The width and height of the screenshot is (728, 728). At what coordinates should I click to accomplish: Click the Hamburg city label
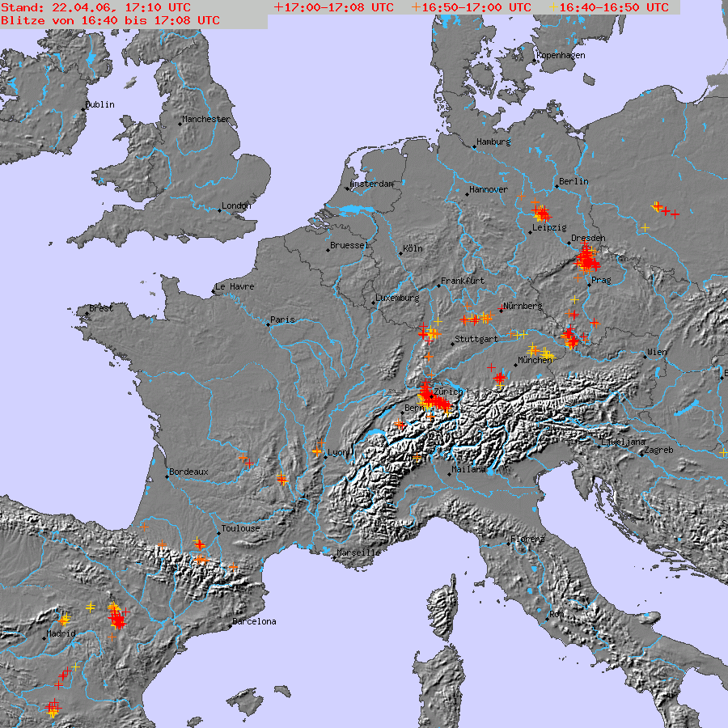coord(493,142)
